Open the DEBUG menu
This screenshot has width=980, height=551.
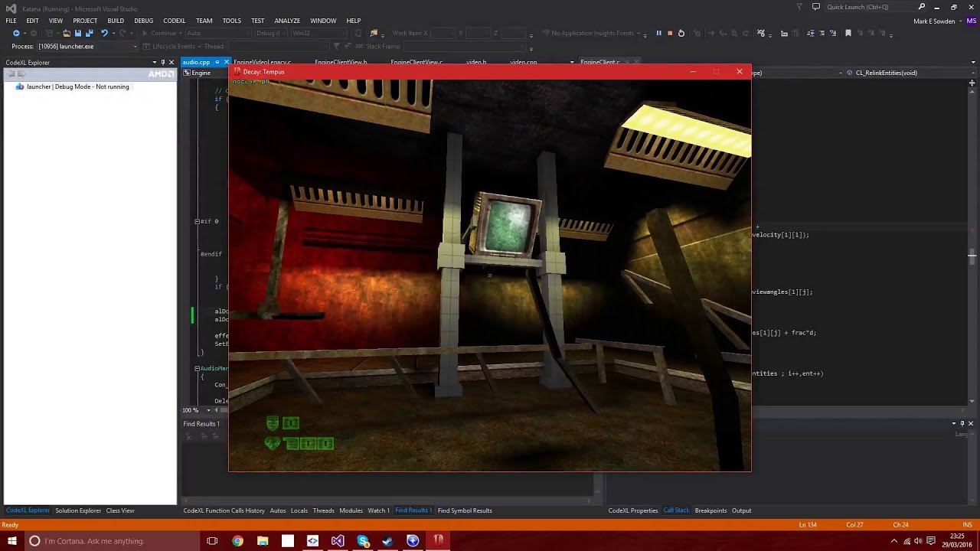144,21
